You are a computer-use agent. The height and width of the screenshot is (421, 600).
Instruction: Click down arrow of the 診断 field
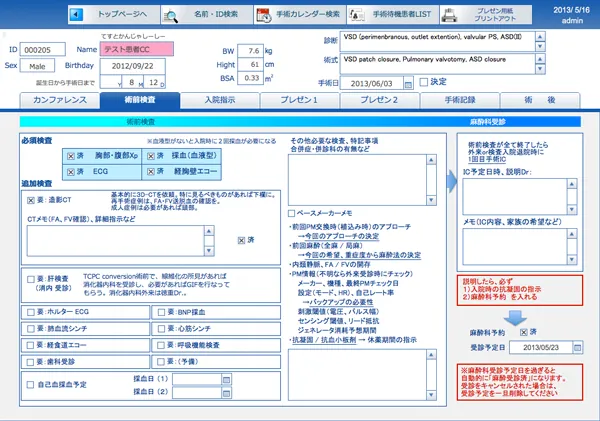[540, 46]
